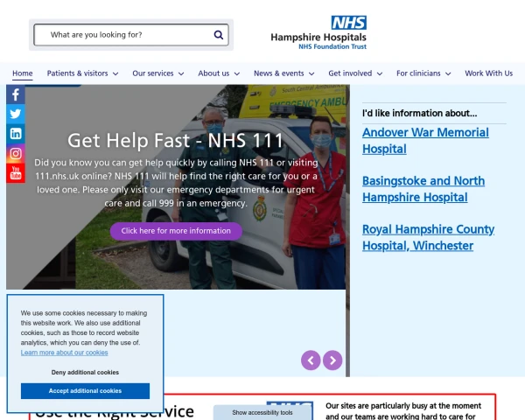
Task: Open the Instagram social icon
Action: 16,154
